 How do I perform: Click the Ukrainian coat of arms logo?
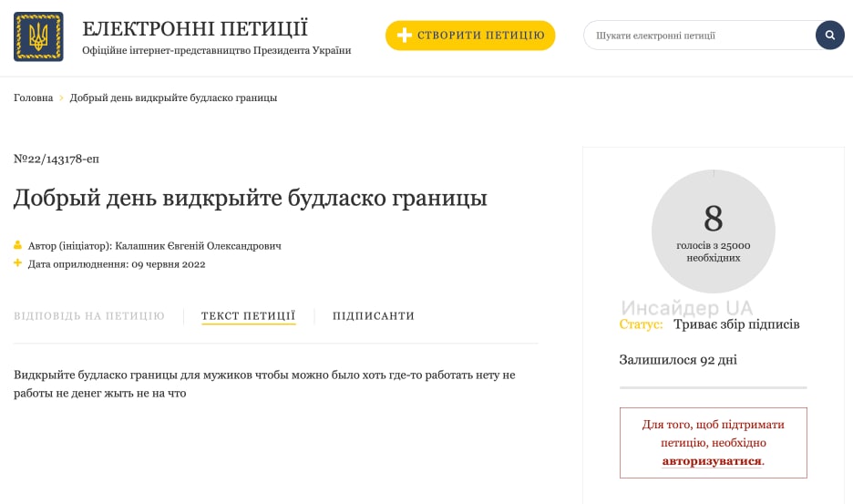point(38,36)
